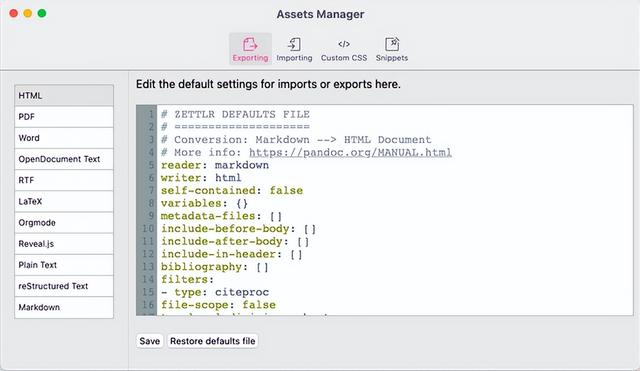Select Orgmode in the sidebar list
The height and width of the screenshot is (371, 640).
tap(64, 223)
